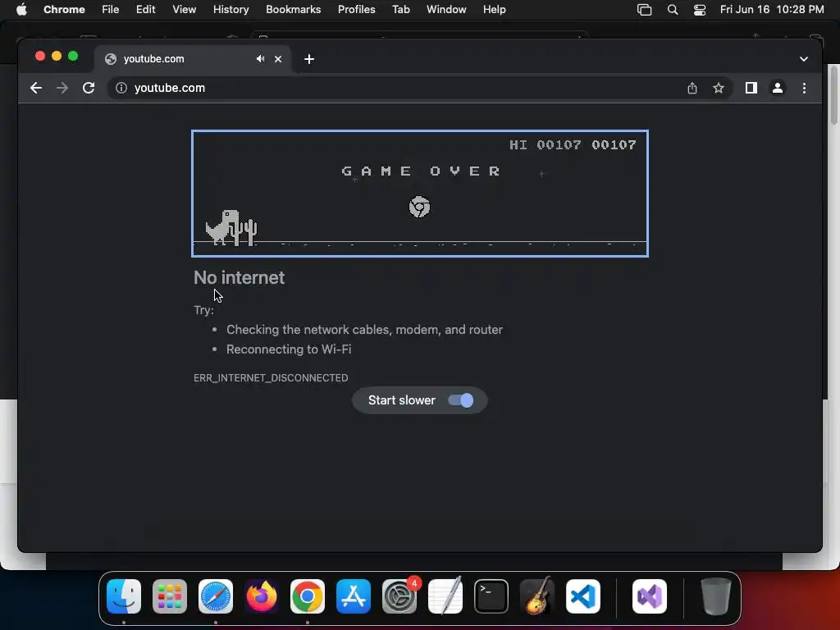This screenshot has height=630, width=840.
Task: Open the side panel icon
Action: point(751,88)
